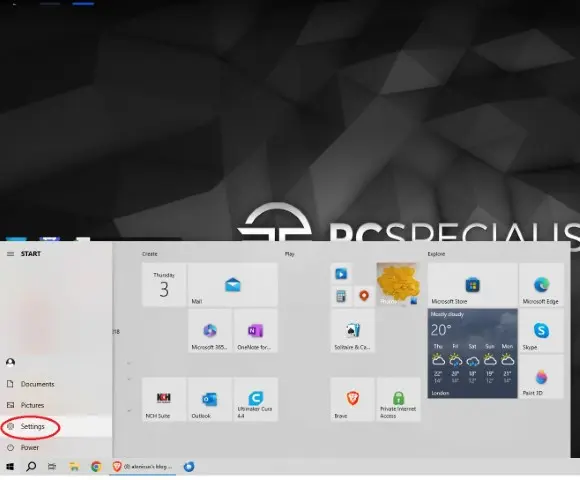Launch the Paint 3D tile

[x=542, y=376]
